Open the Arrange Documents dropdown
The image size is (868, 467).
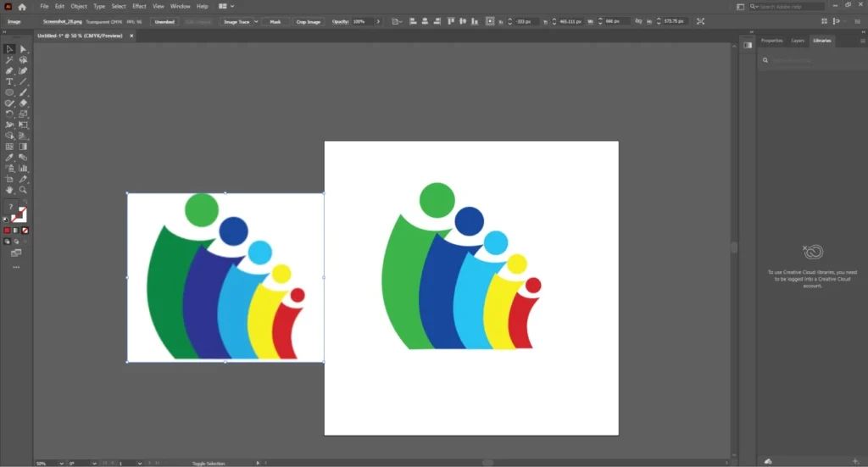tap(225, 7)
